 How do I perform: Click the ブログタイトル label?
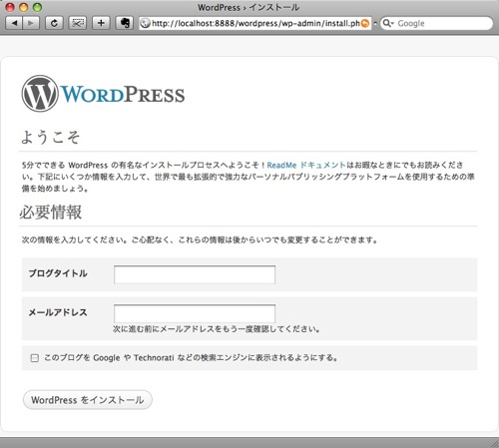tap(58, 273)
